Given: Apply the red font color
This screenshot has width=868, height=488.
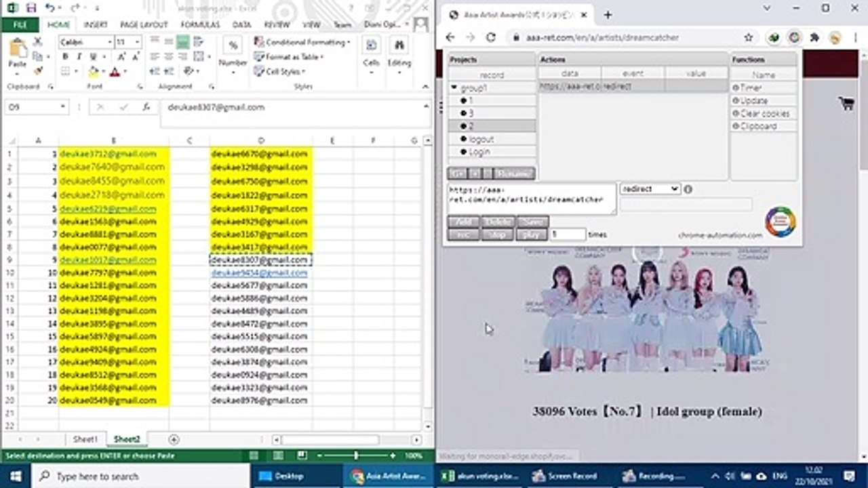Looking at the screenshot, I should click(115, 71).
